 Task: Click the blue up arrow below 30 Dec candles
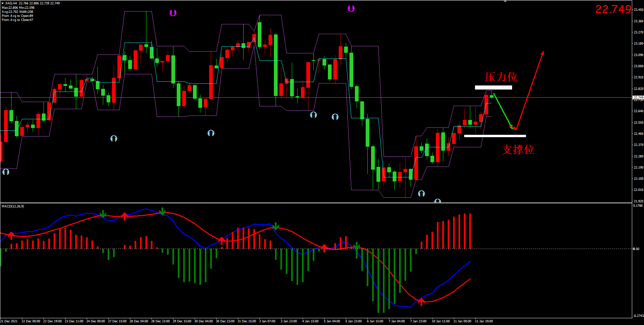[x=211, y=133]
